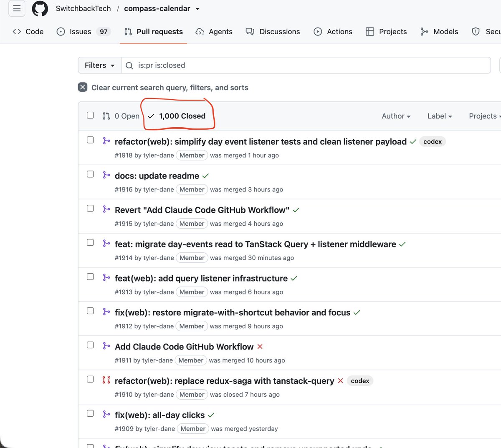Open the Code tab
Screen dimensions: 501x448
point(28,32)
